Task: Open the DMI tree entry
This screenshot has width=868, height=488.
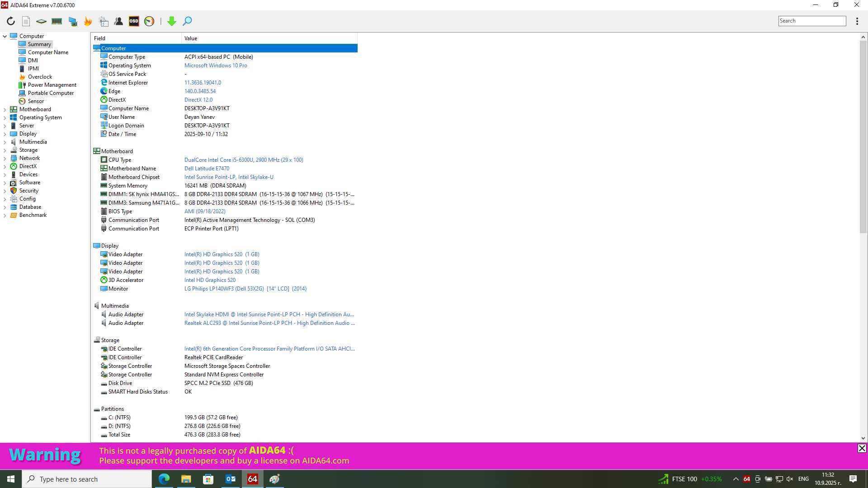Action: pyautogui.click(x=33, y=61)
